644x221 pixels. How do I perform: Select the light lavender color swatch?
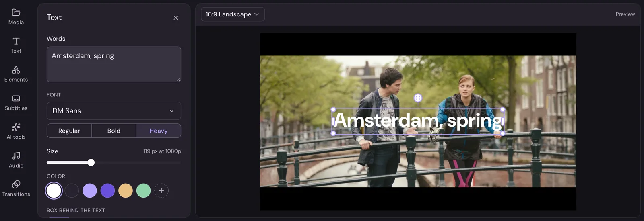click(x=90, y=190)
